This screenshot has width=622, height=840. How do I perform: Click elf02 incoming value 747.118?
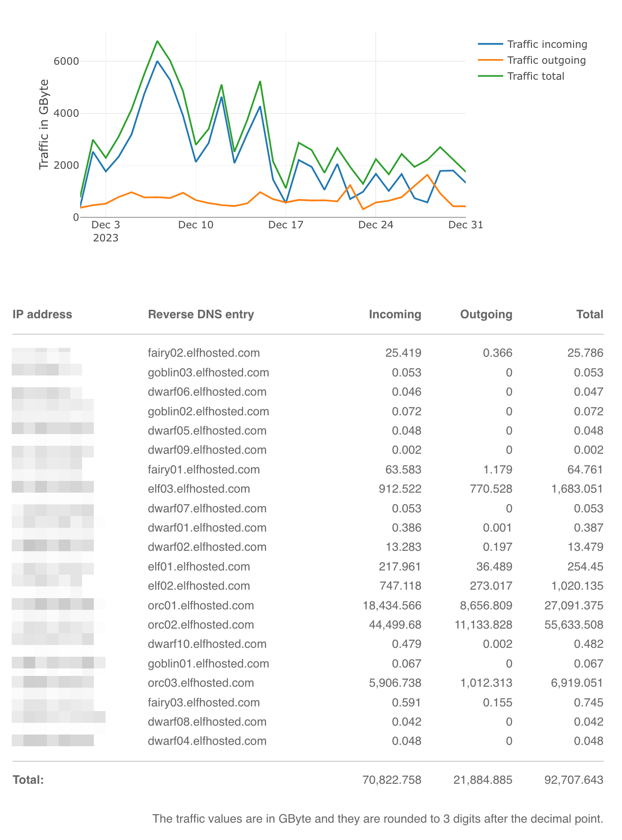coord(400,586)
